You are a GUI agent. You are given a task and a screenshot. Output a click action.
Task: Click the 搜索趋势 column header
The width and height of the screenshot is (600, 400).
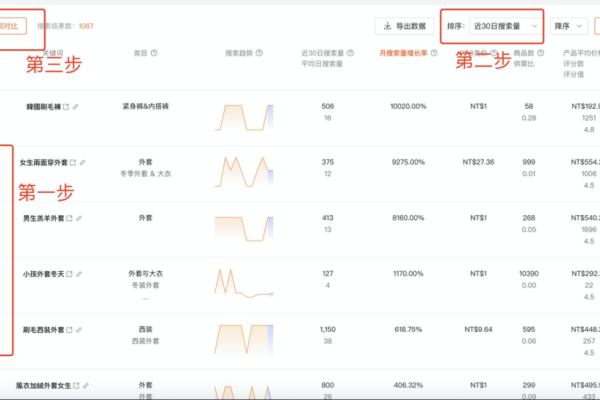(239, 53)
